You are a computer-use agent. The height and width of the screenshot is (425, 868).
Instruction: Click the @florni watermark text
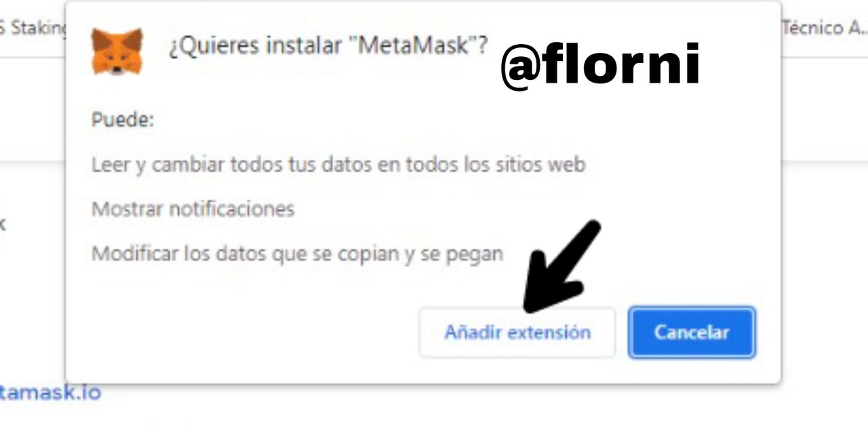tap(601, 65)
